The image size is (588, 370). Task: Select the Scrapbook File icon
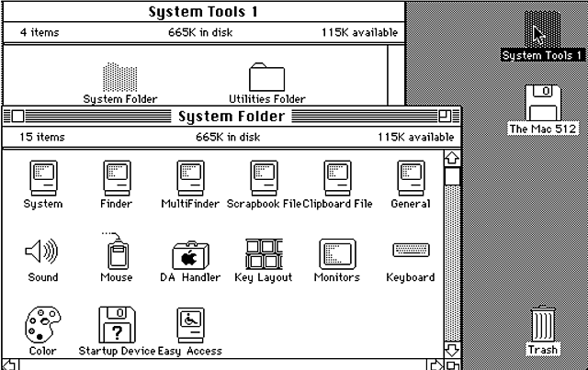pos(264,178)
